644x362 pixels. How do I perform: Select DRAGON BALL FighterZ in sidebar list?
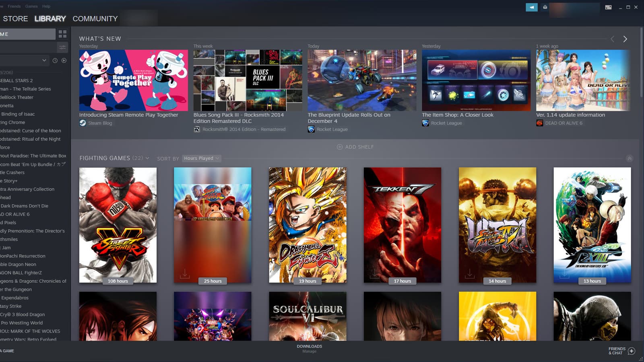pyautogui.click(x=21, y=273)
